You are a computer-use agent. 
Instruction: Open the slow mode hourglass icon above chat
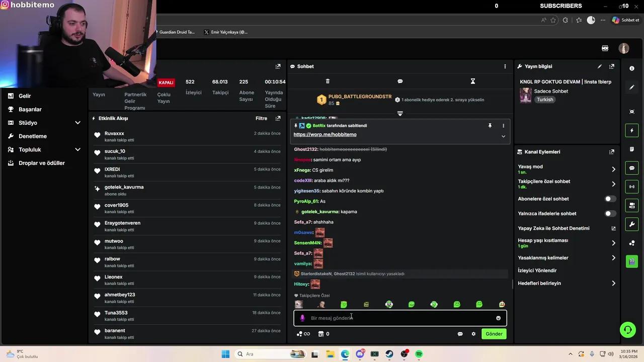tap(472, 81)
